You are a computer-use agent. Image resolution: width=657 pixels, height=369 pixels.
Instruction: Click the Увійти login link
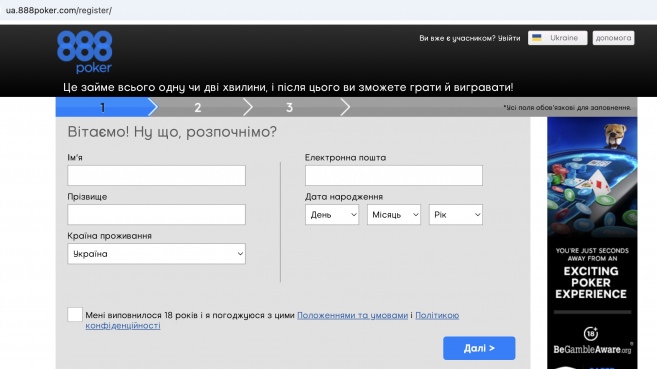click(509, 38)
